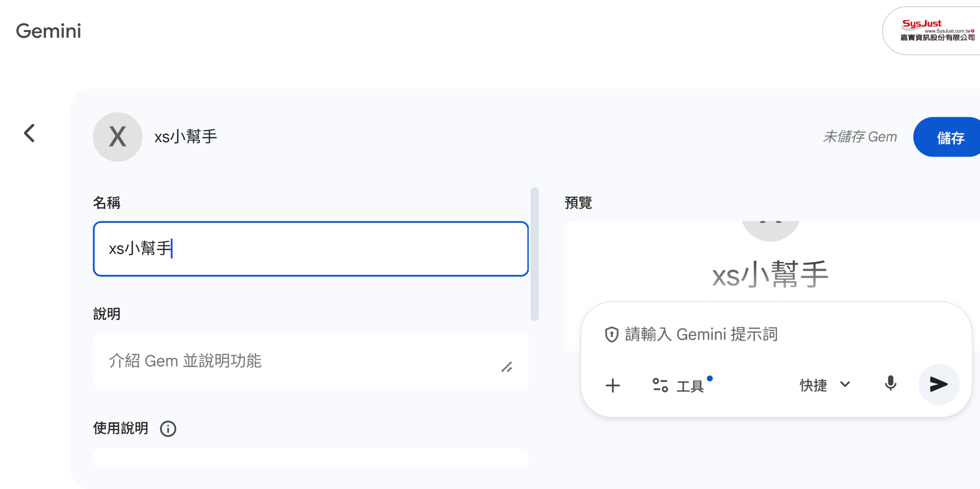
Task: Click the chevron next to 快捷
Action: pyautogui.click(x=845, y=384)
